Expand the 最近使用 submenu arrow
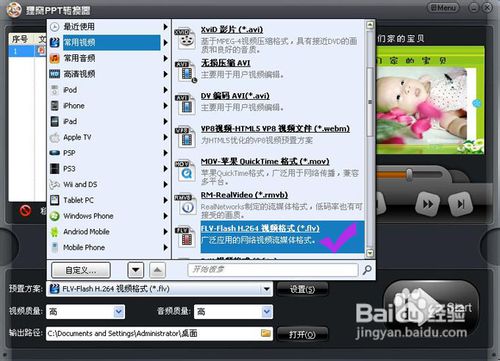 (x=165, y=27)
